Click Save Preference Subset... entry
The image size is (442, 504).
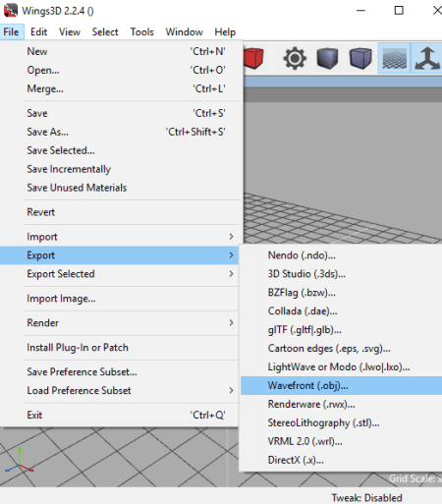[x=120, y=372]
